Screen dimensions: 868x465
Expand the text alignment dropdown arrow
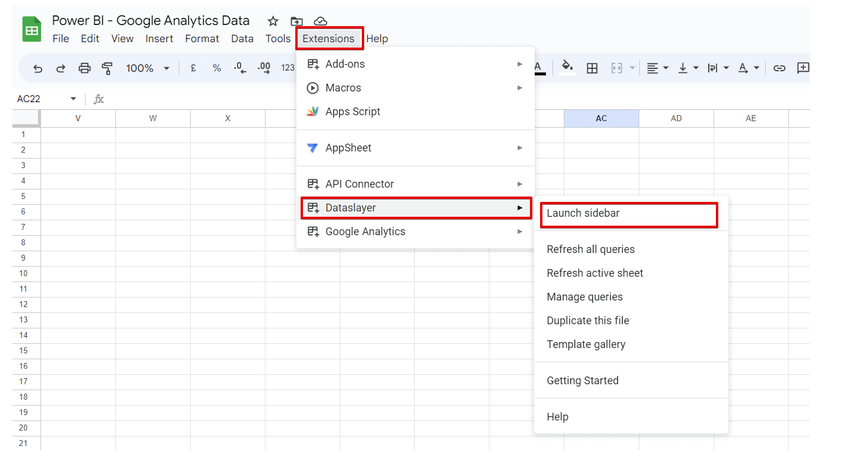point(665,68)
